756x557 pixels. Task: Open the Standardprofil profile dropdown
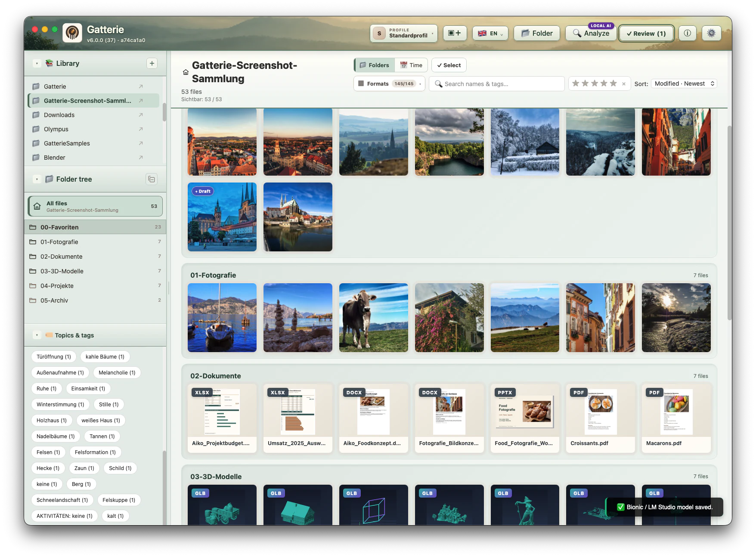pos(403,33)
